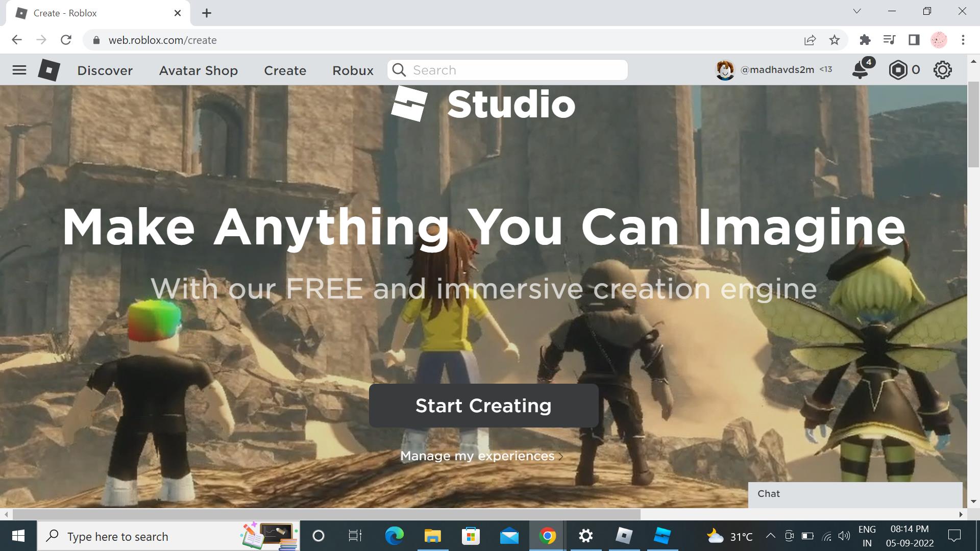Open Windows Settings from taskbar
This screenshot has width=980, height=551.
click(586, 536)
